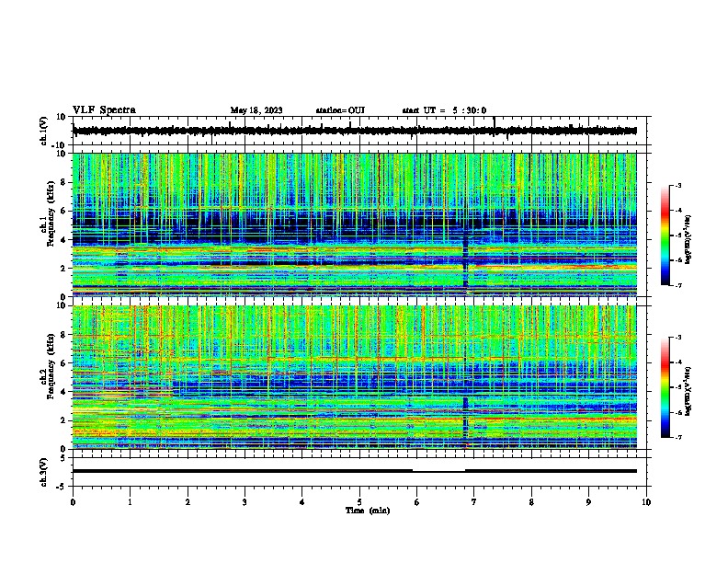Click time axis tick label "5" below ch.3
The image size is (728, 563).
tap(359, 502)
